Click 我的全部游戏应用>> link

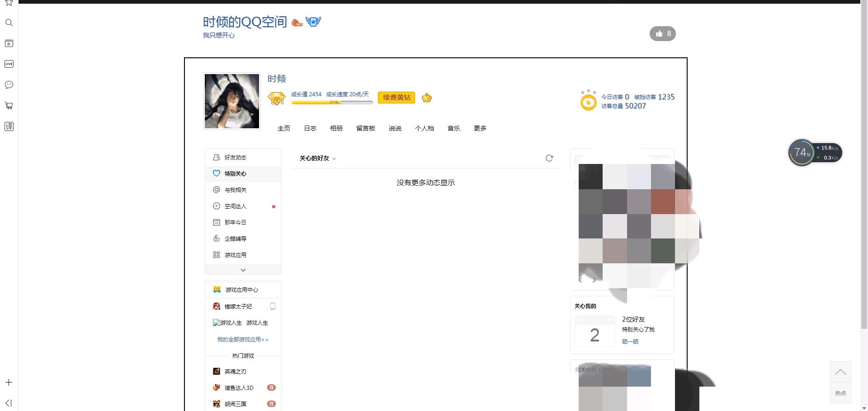click(243, 340)
